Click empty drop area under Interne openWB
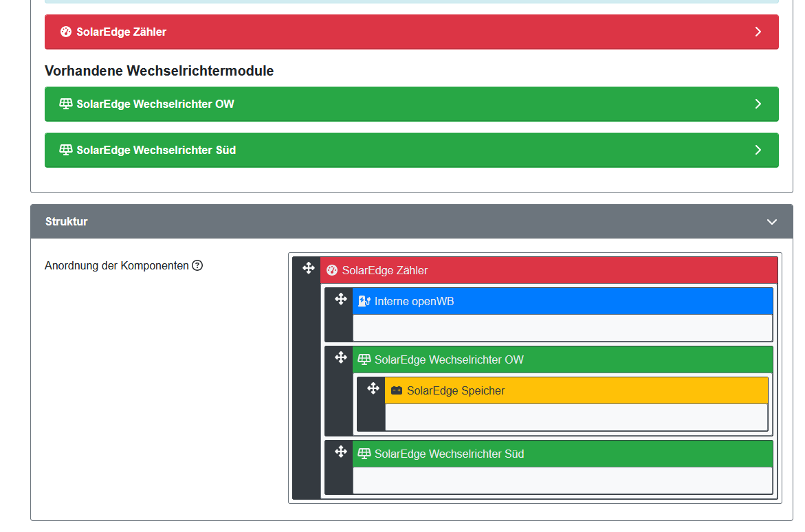 click(563, 328)
